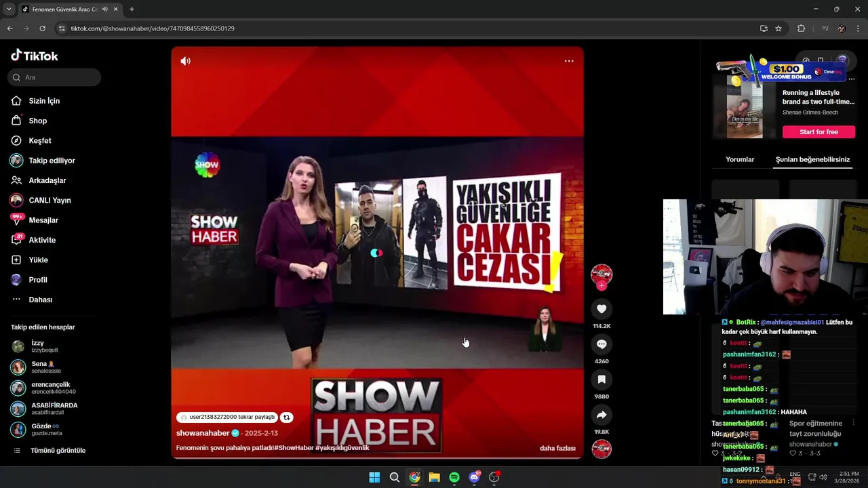Open the Chrome tab search dropdown
Image resolution: width=868 pixels, height=488 pixels.
click(8, 9)
